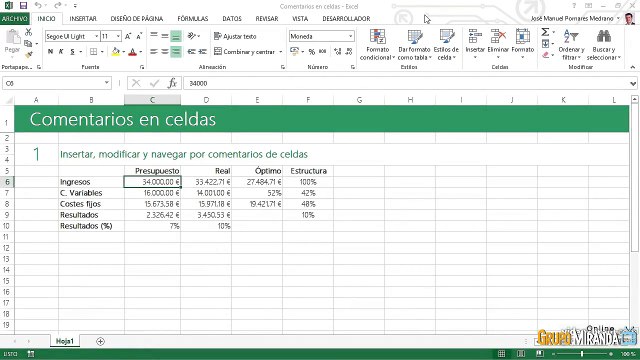Click the Formato cells button
The height and width of the screenshot is (360, 640).
pos(522,44)
